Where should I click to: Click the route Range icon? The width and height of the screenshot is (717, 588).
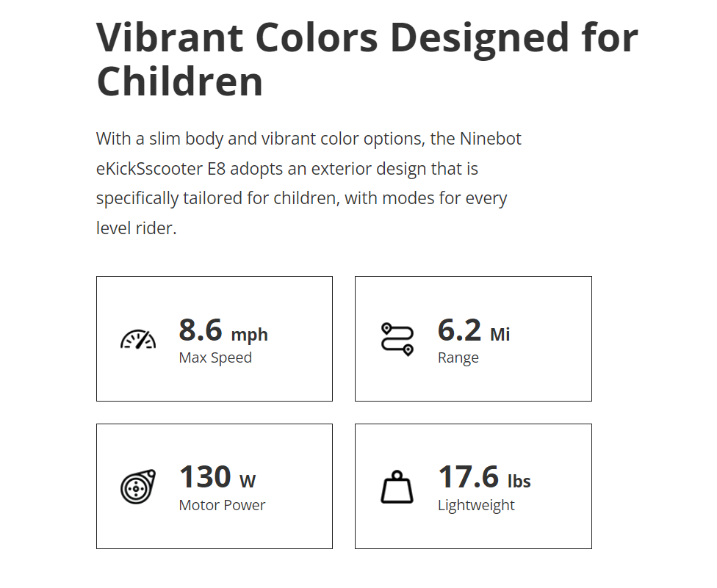(397, 339)
